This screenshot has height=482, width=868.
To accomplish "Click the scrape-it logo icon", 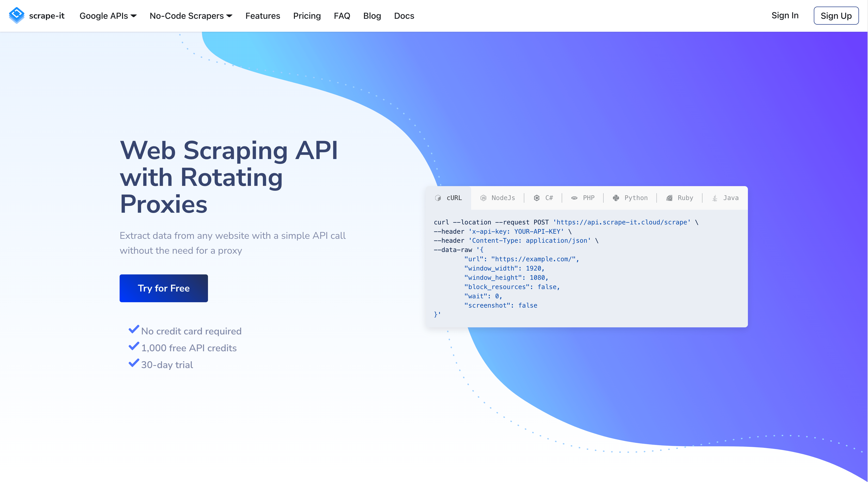I will click(17, 16).
